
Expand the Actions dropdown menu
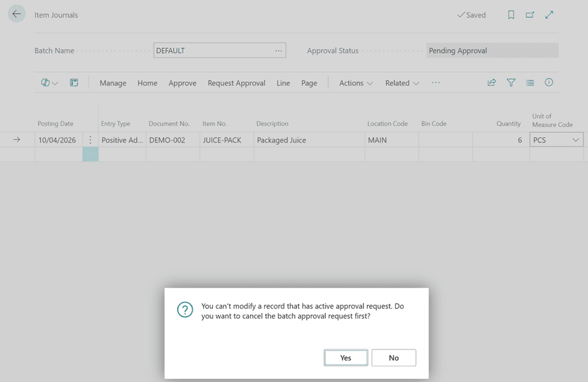pos(356,83)
